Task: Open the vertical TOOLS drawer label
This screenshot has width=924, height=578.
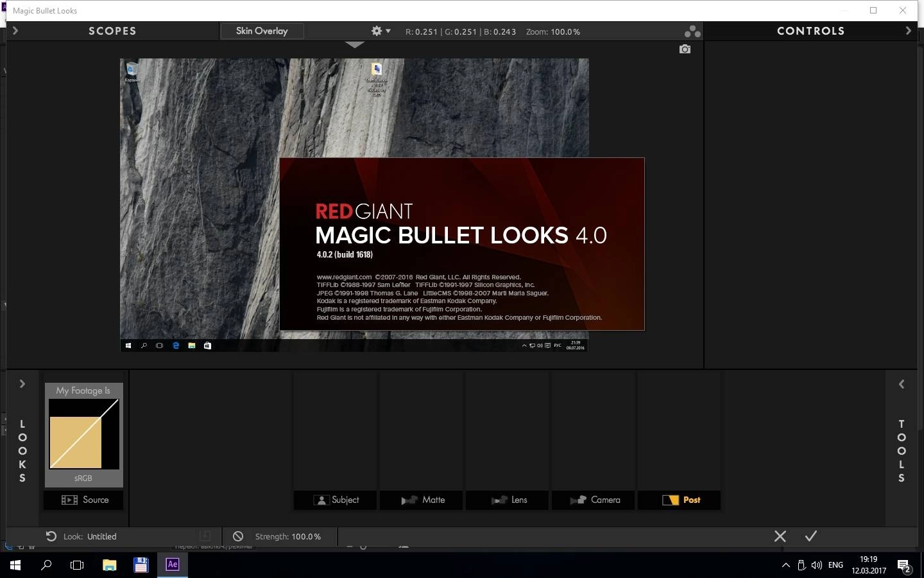Action: click(902, 451)
